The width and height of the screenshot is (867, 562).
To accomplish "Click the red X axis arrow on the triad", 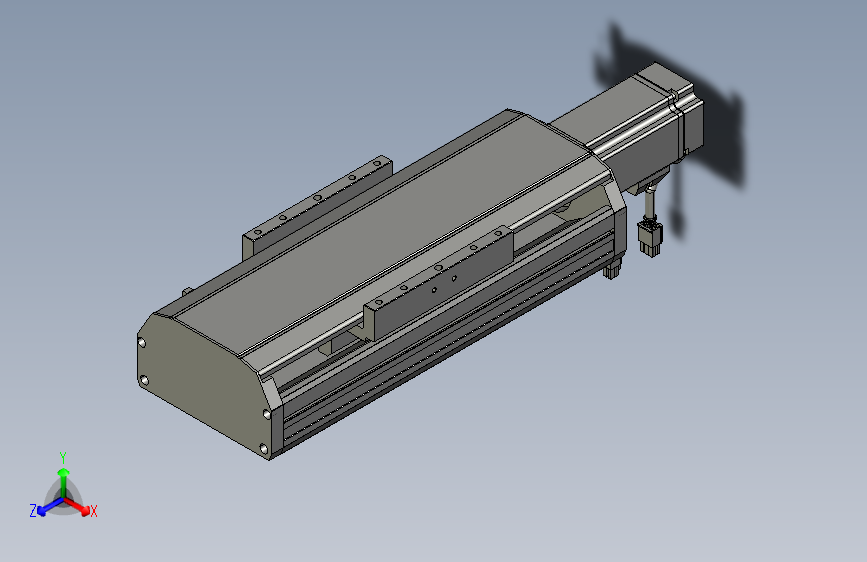I will [x=77, y=506].
